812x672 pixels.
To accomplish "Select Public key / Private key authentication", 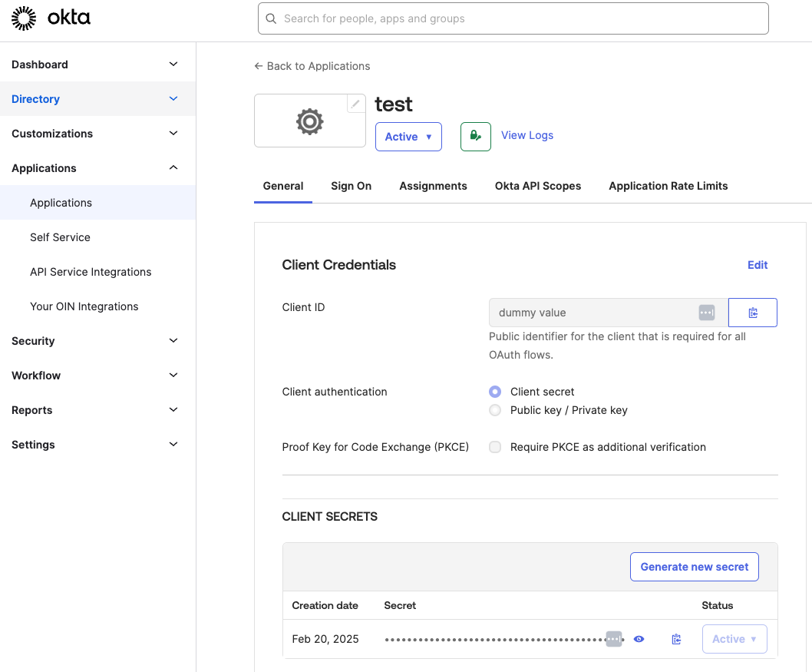I will tap(495, 410).
